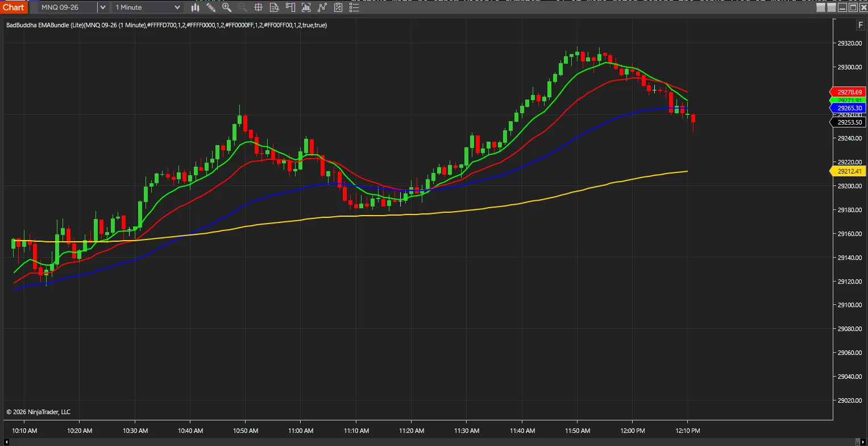Image resolution: width=868 pixels, height=446 pixels.
Task: Click the yellow 29212.41 price marker
Action: click(848, 171)
